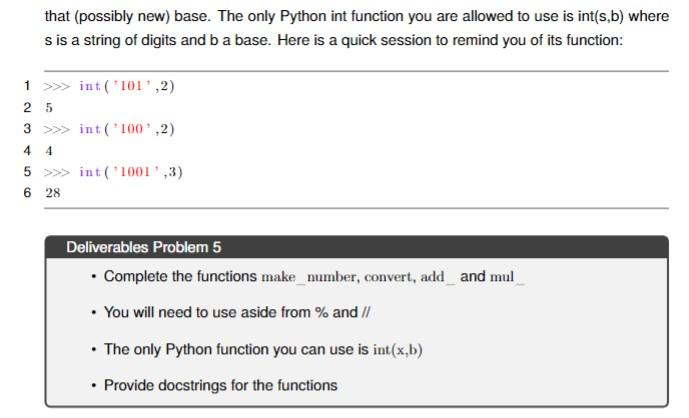Click the add_ function name
The image size is (689, 418).
(x=437, y=277)
